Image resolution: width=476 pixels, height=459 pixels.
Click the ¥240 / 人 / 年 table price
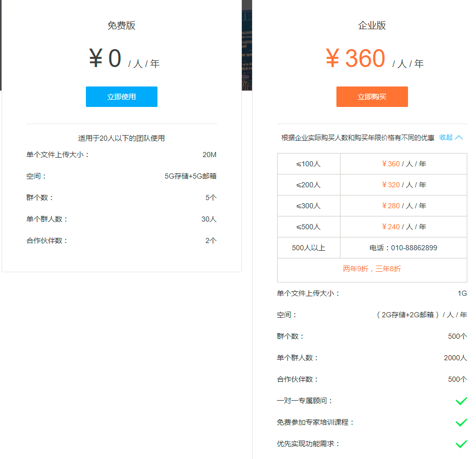[x=404, y=227]
